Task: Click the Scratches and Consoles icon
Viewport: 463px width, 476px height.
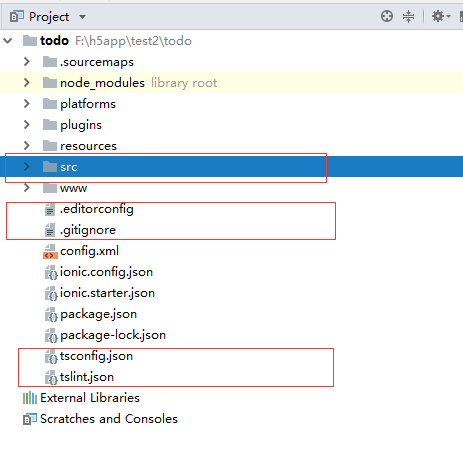Action: (x=30, y=419)
